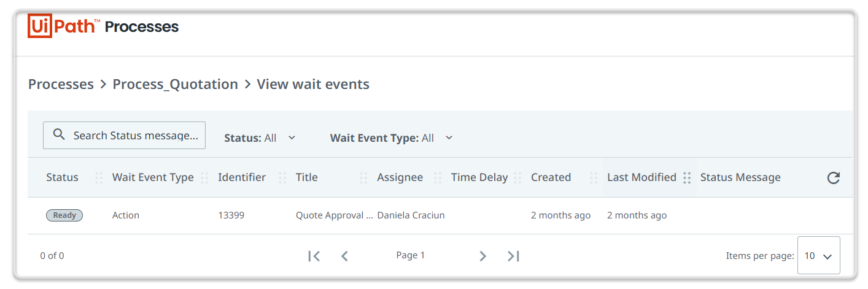Sort by the Status column header
The image size is (868, 289).
[x=62, y=177]
